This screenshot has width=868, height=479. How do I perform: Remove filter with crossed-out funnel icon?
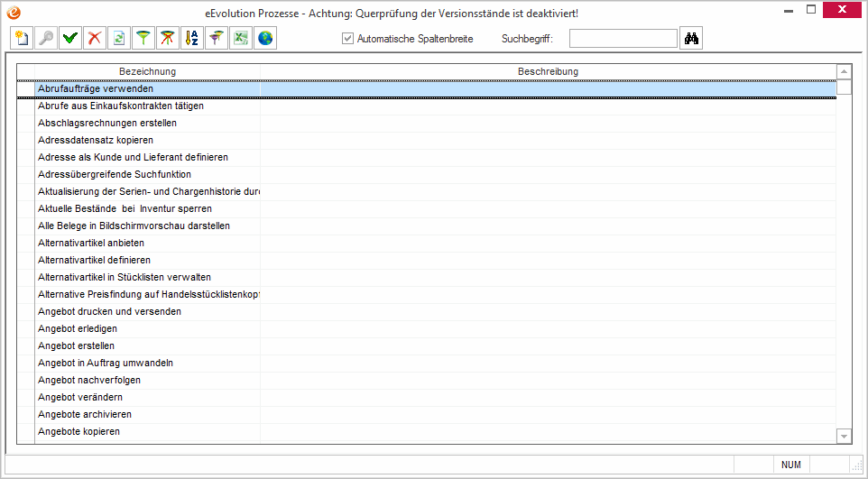click(x=168, y=38)
